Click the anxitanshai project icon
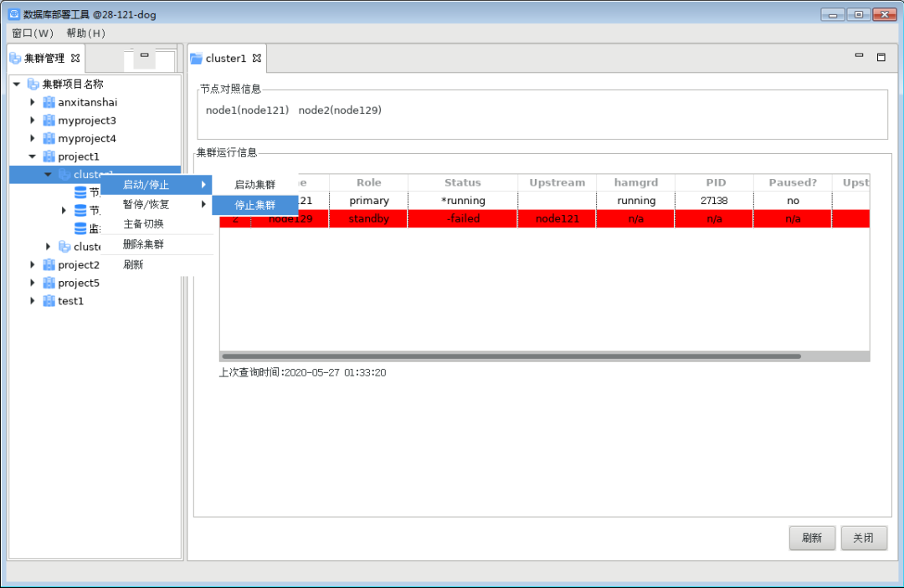Viewport: 904px width, 588px height. tap(49, 103)
